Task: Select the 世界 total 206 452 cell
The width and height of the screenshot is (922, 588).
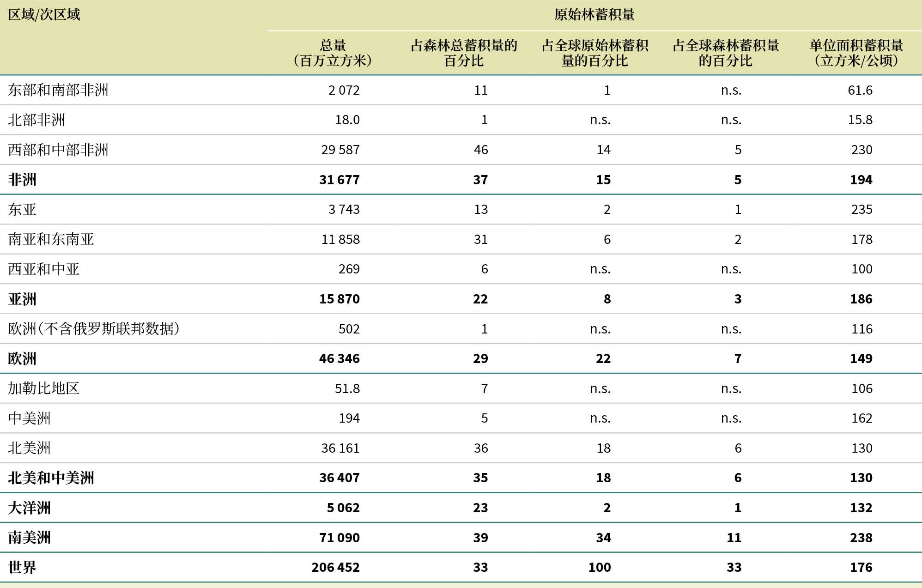Action: pyautogui.click(x=335, y=567)
